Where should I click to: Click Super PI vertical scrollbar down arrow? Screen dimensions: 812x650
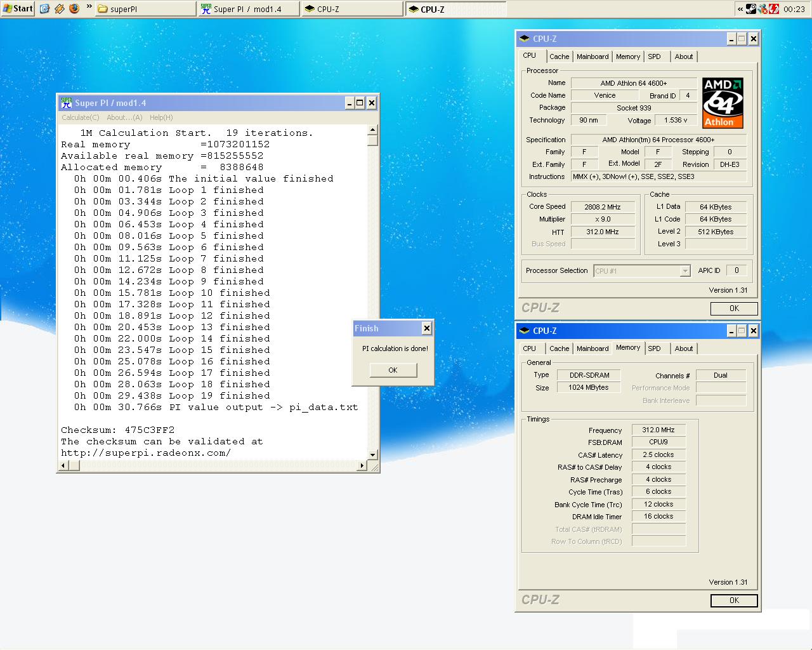coord(372,454)
